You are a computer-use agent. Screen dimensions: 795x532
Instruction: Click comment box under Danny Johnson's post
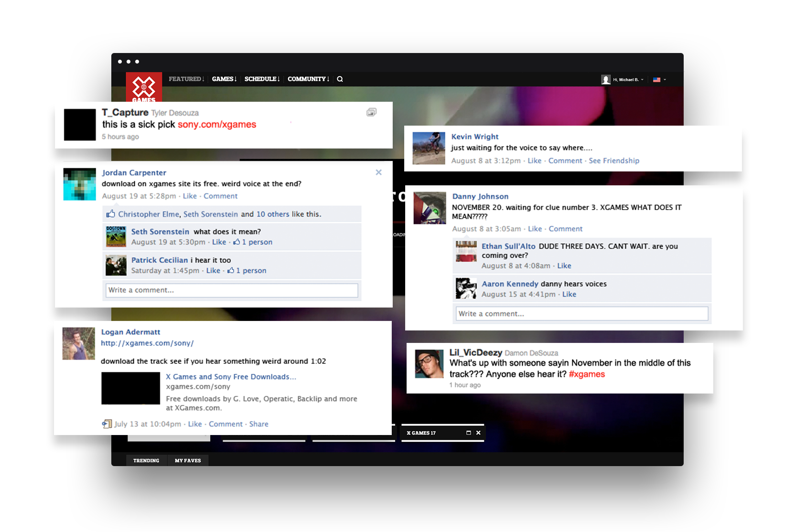click(x=582, y=314)
